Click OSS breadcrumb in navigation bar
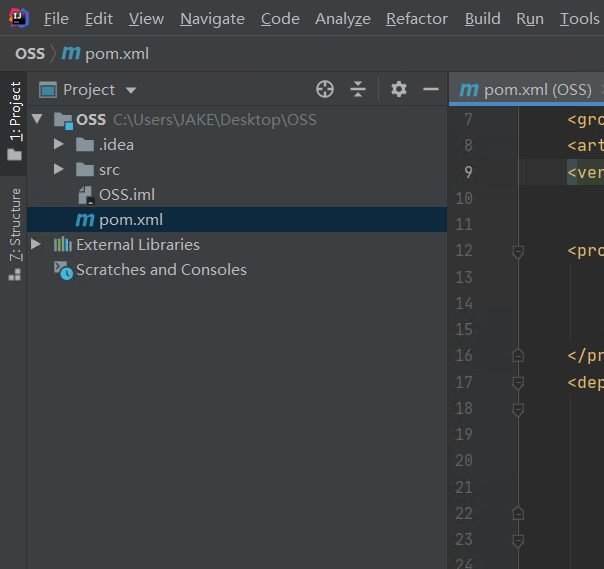This screenshot has height=569, width=604. (30, 54)
